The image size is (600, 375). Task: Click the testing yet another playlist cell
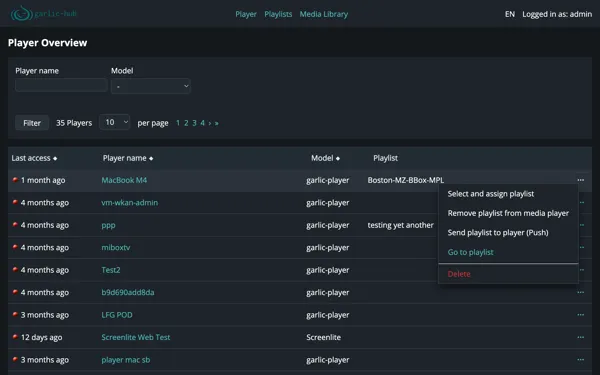(400, 225)
